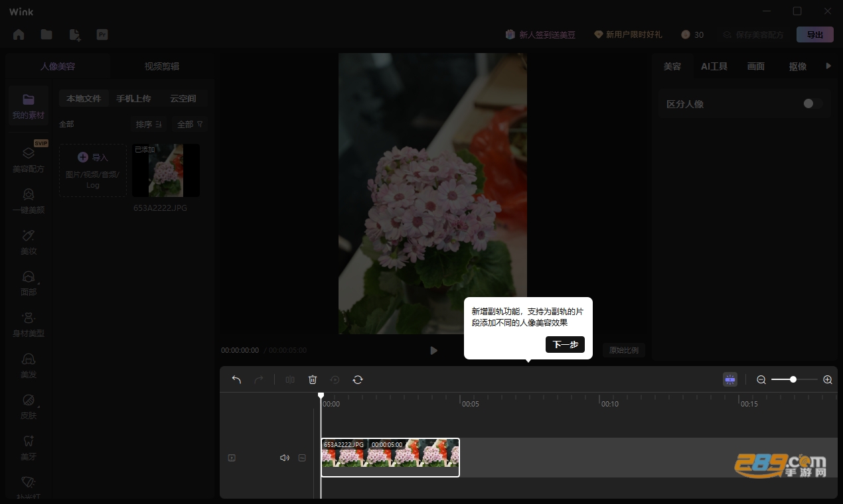Select the 美发 hair tool
The image size is (843, 504).
(29, 366)
